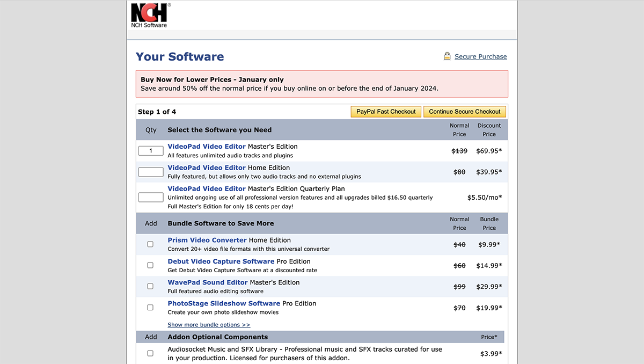
Task: Click the Home Edition quantity field
Action: point(151,172)
